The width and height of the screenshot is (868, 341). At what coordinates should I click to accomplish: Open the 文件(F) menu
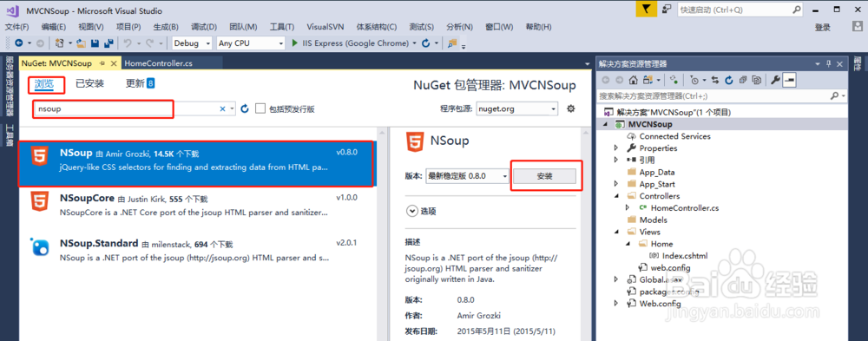16,27
